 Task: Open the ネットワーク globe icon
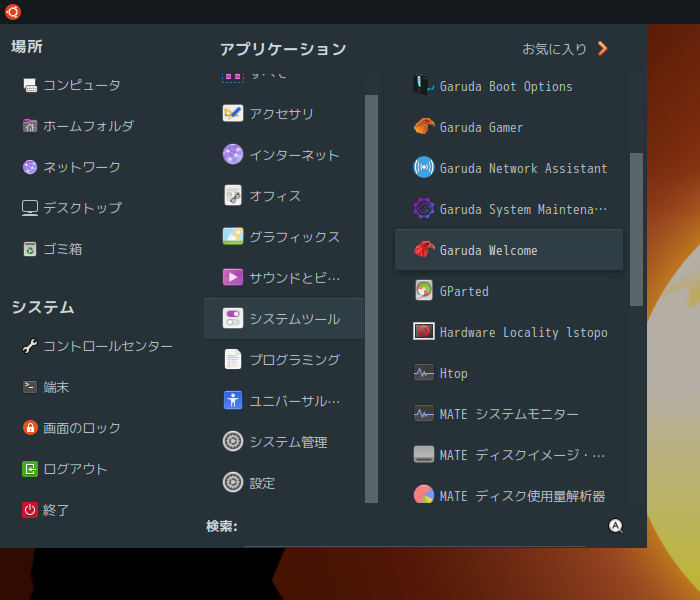pos(30,167)
